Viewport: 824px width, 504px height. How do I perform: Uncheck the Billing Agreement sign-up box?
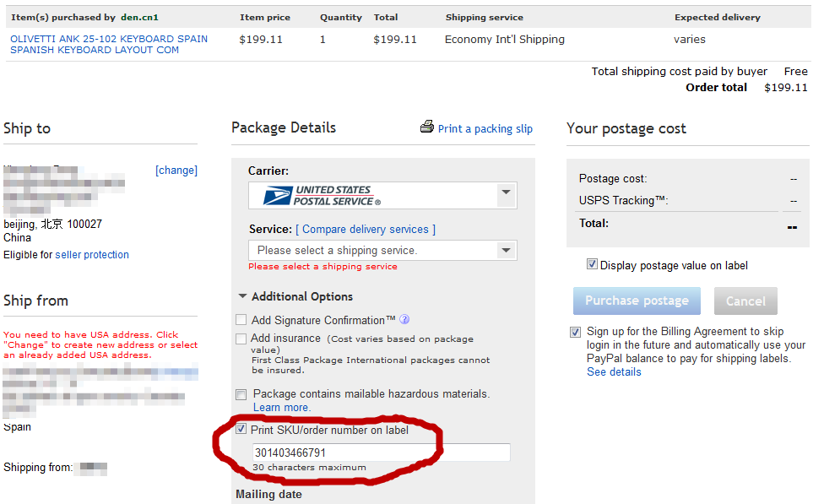tap(575, 332)
